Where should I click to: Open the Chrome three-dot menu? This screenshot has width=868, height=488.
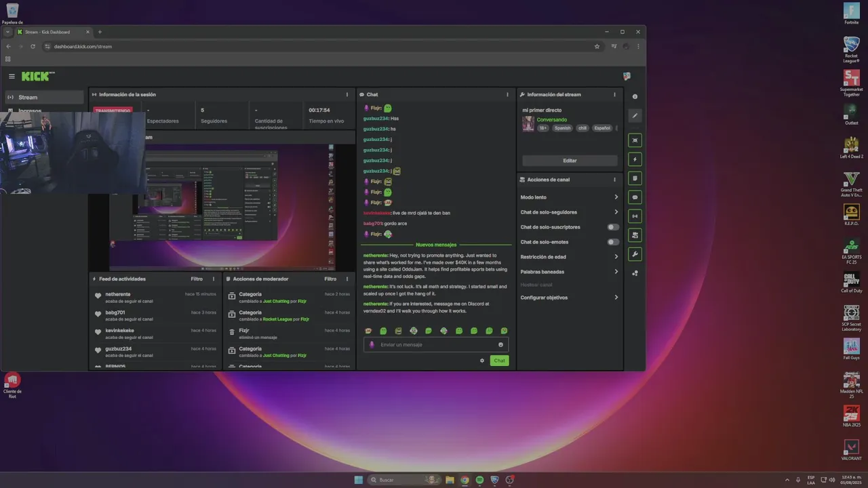click(638, 46)
